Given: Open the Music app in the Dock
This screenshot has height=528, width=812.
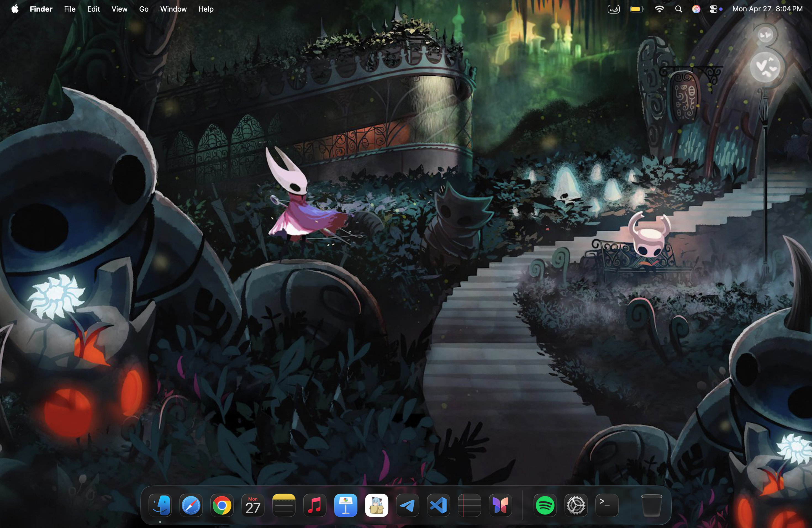Looking at the screenshot, I should pos(315,505).
